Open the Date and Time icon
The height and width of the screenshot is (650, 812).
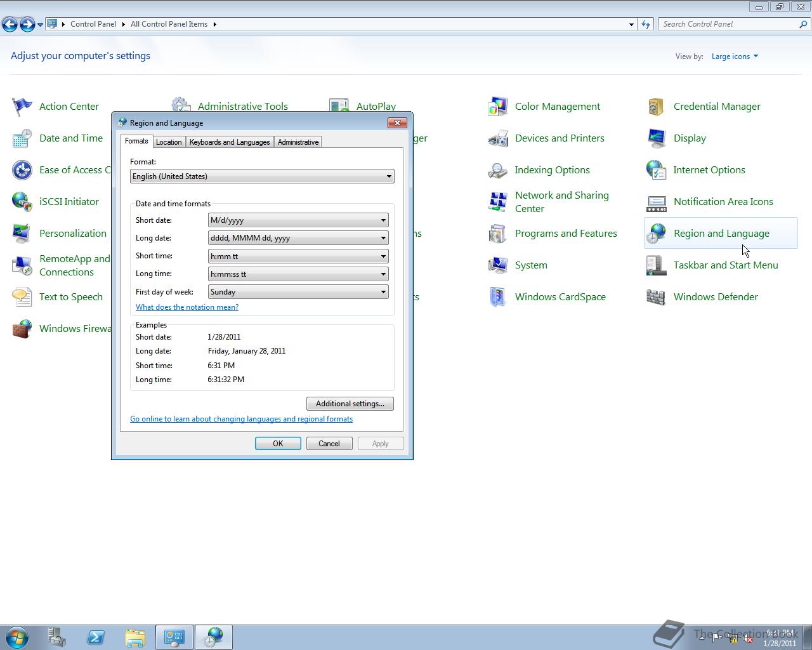coord(22,138)
